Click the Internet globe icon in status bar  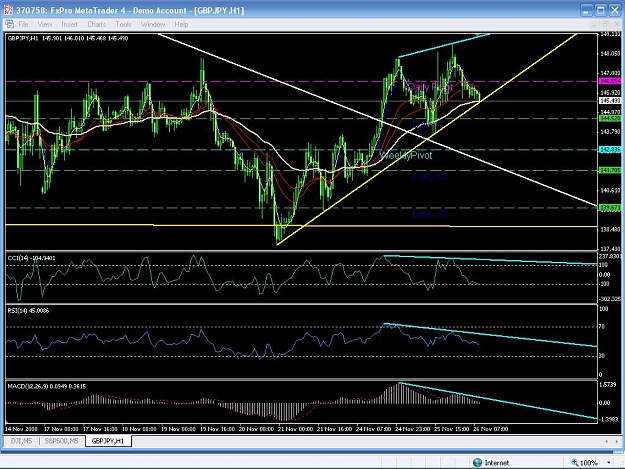[477, 462]
